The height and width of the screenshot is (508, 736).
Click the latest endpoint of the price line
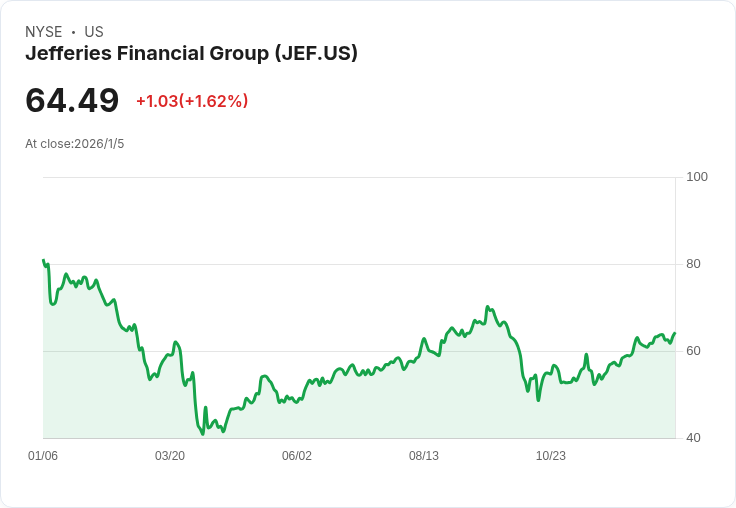pyautogui.click(x=675, y=333)
